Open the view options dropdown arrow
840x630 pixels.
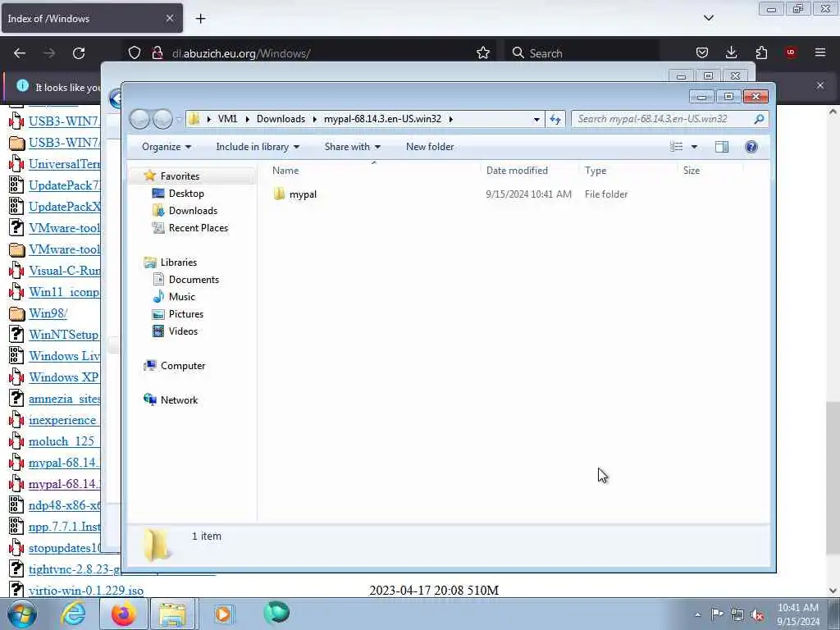click(x=694, y=147)
